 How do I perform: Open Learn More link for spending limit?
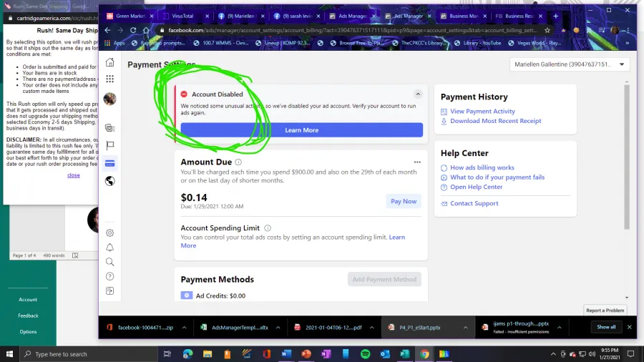(396, 238)
